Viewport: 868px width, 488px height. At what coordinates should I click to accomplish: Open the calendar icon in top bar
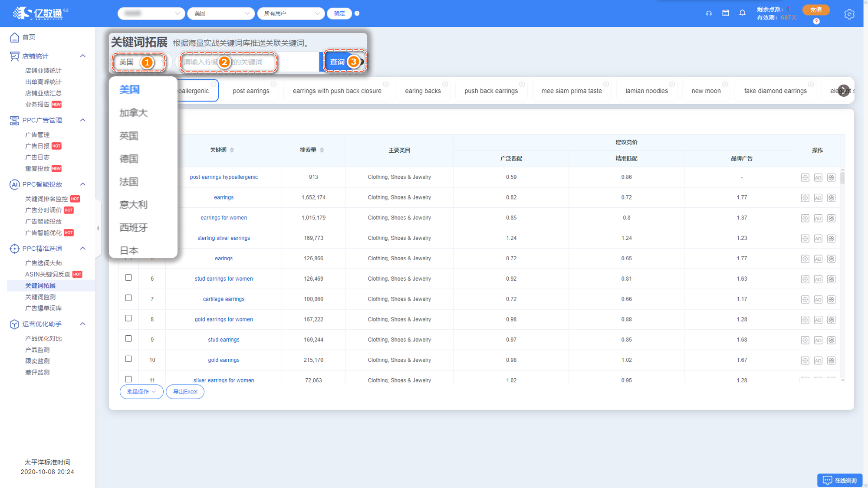pos(726,13)
